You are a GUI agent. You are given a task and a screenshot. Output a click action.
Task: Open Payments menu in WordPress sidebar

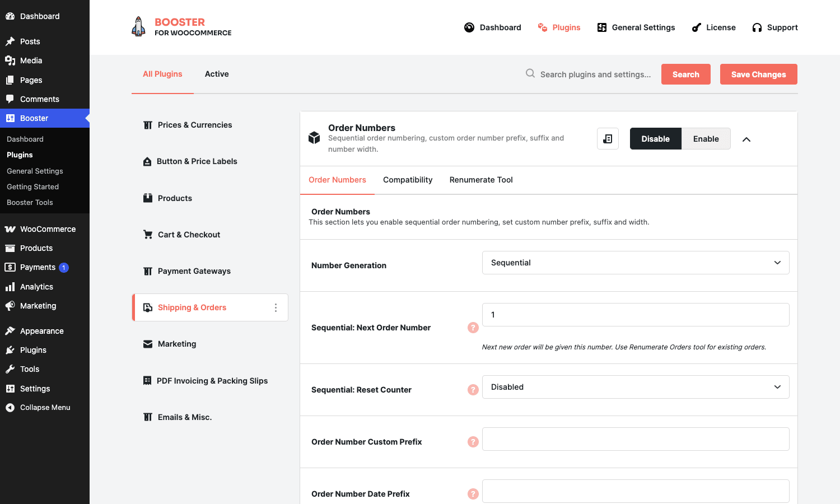click(x=45, y=267)
